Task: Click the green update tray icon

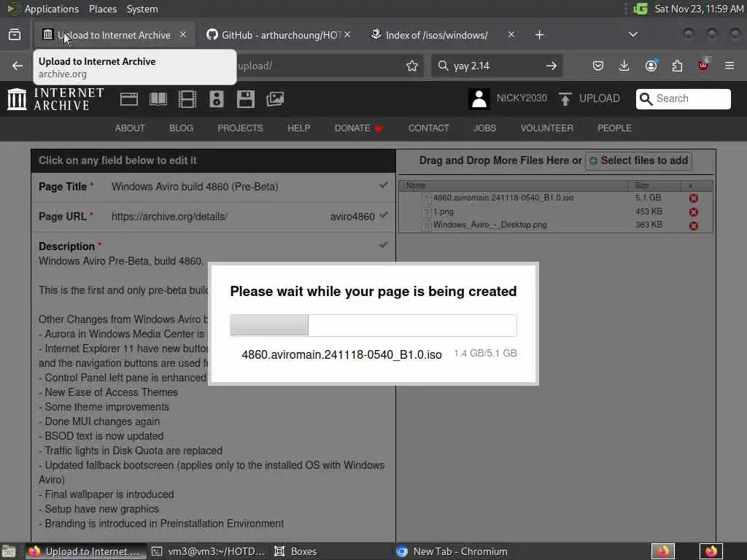Action: 640,9
